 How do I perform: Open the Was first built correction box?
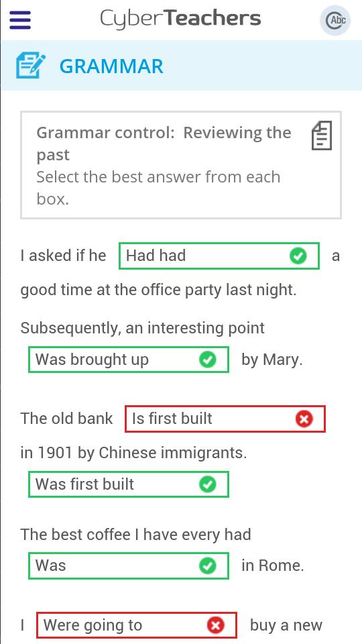tap(129, 484)
